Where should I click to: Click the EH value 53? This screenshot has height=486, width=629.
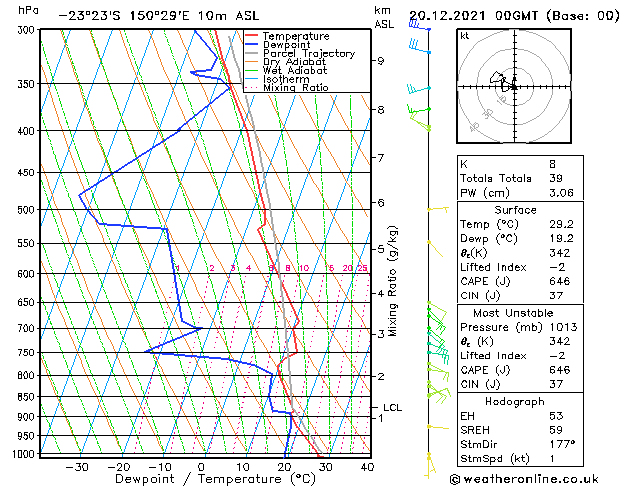click(x=556, y=416)
